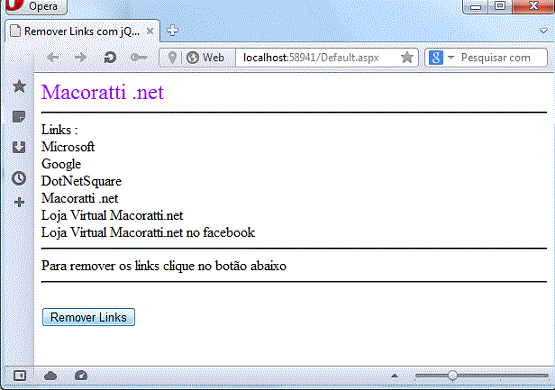Screen dimensions: 555x390
Task: Open the closed tabs dropdown arrow
Action: coord(544,31)
